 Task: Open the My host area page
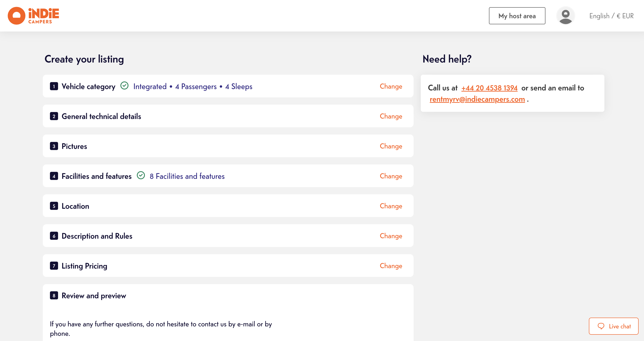click(517, 16)
